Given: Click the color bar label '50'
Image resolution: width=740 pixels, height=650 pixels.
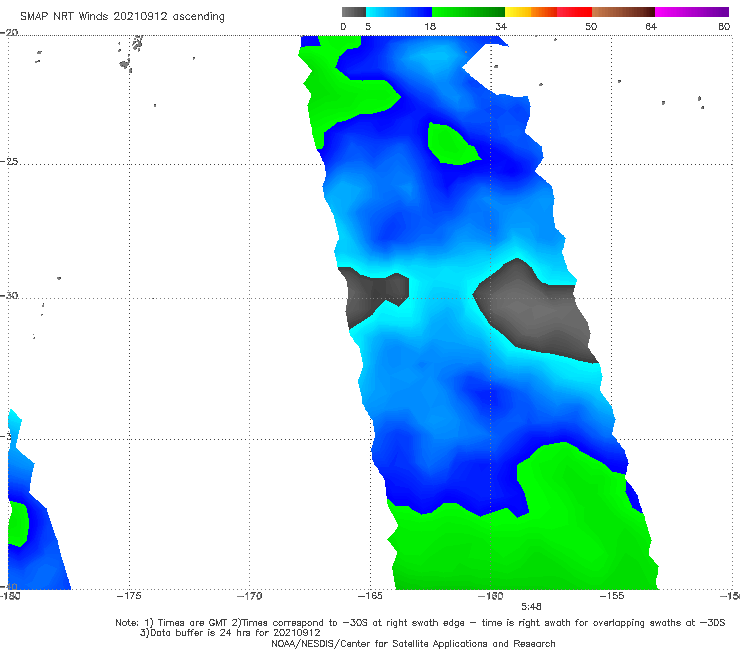Looking at the screenshot, I should pyautogui.click(x=591, y=26).
